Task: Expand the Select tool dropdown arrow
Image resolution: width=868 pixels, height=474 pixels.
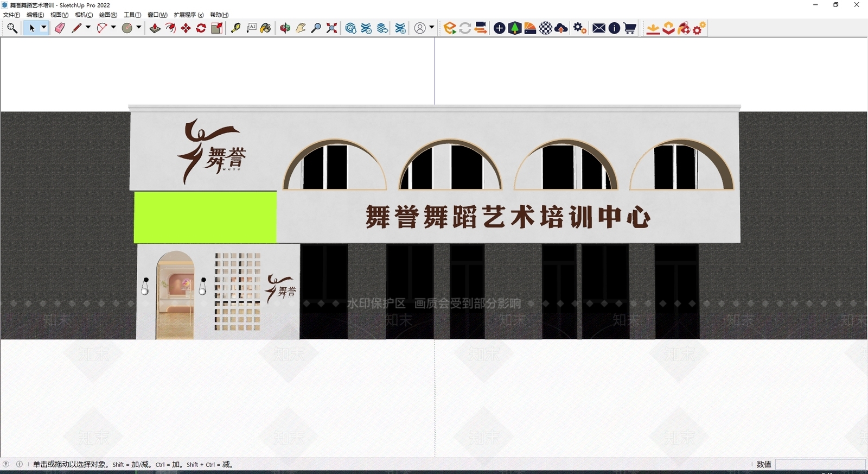Action: pos(44,28)
